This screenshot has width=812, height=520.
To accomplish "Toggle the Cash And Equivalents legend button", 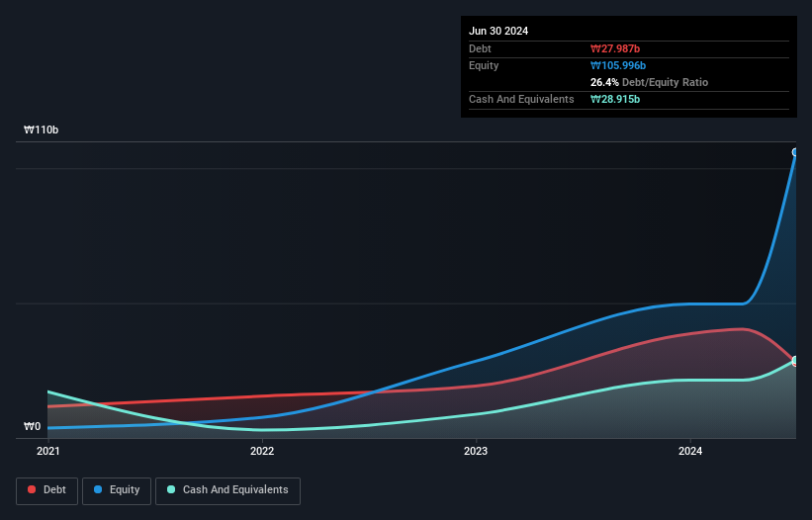I will 227,490.
